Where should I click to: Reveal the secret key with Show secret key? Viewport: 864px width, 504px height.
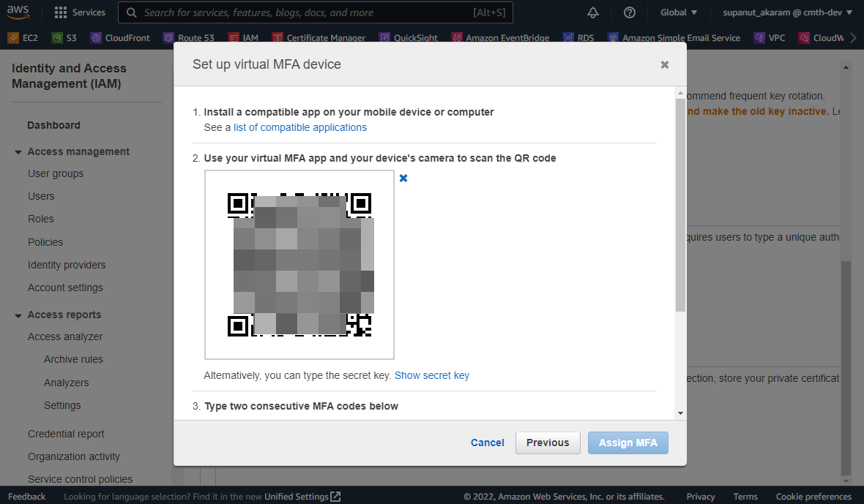pos(431,375)
